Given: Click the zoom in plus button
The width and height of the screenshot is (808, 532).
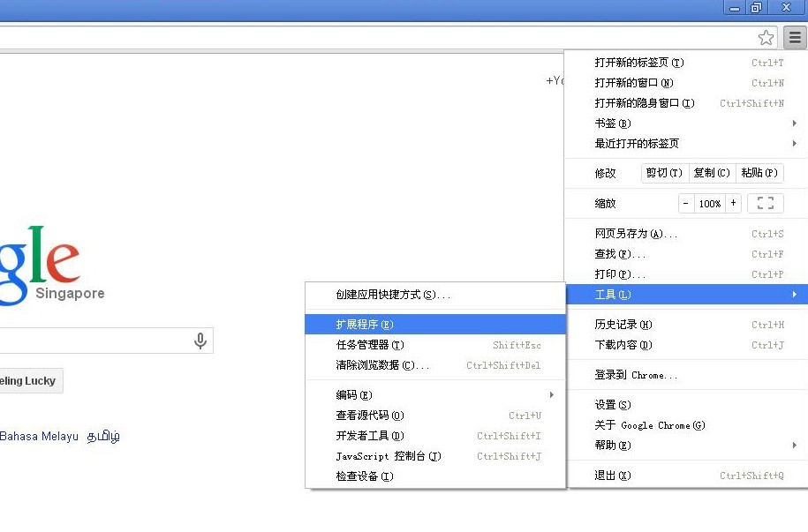Looking at the screenshot, I should pyautogui.click(x=733, y=203).
